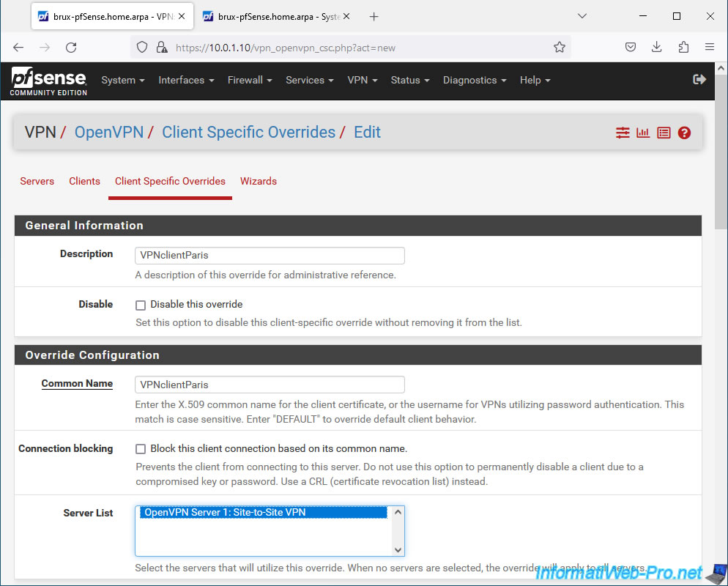
Task: Open the browser extensions puzzle icon
Action: coord(683,47)
